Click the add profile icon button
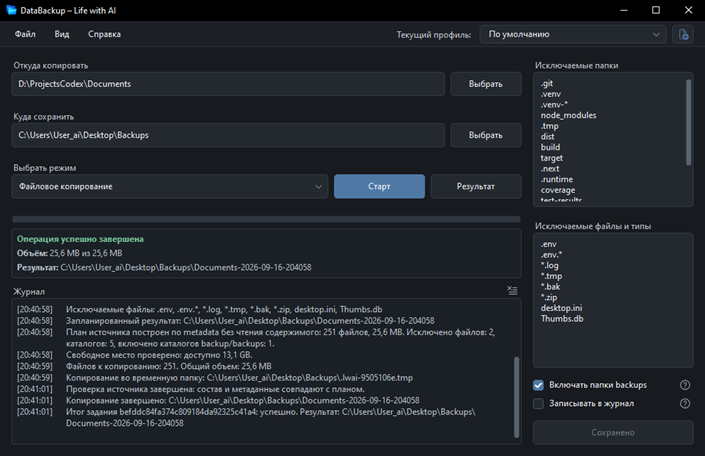The width and height of the screenshot is (705, 456). point(683,34)
